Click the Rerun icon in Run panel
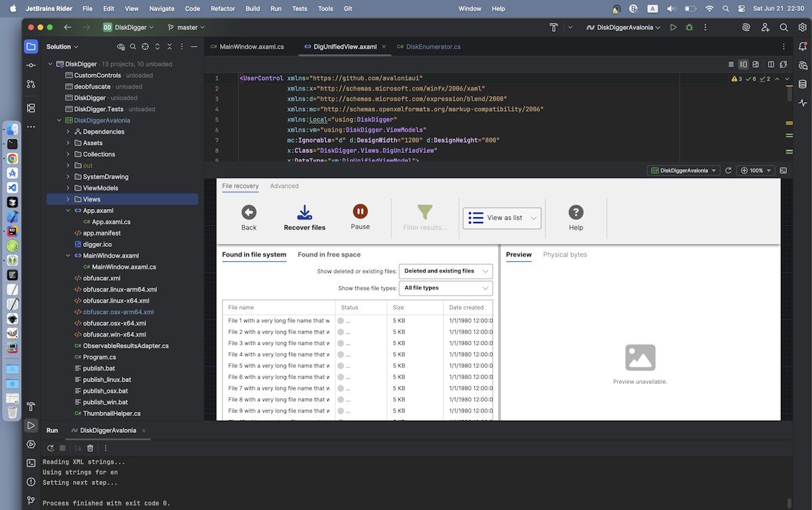Viewport: 812px width, 510px height. point(50,448)
